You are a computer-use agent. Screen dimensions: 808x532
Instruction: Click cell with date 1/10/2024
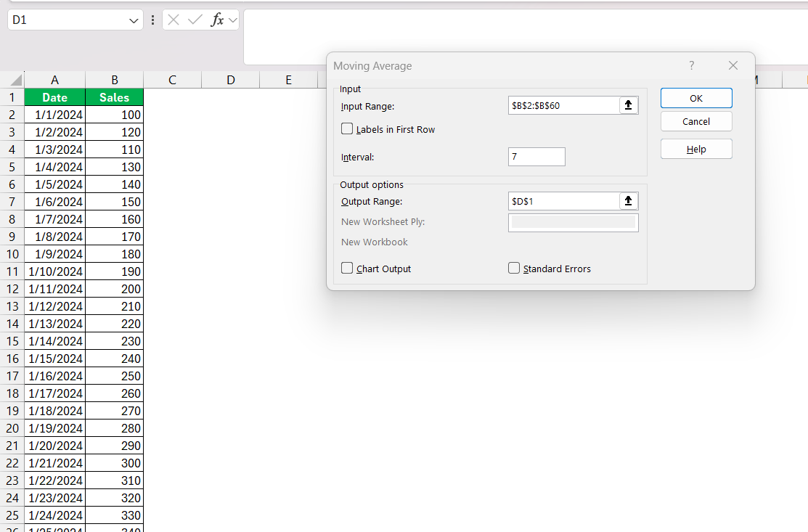54,271
